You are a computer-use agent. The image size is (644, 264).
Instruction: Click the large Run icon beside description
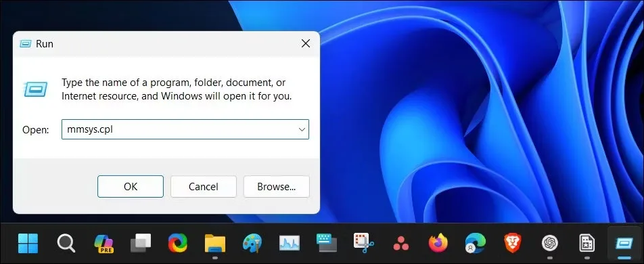(x=35, y=89)
